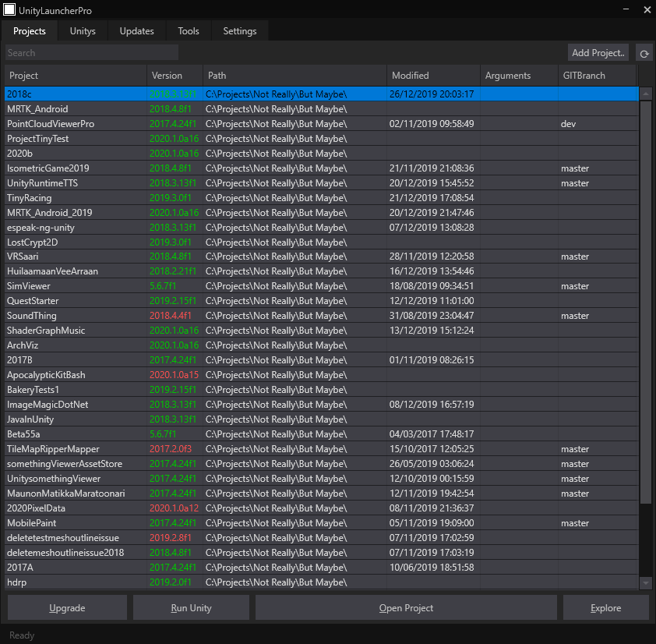
Task: Click the Arguments column header
Action: (x=519, y=76)
